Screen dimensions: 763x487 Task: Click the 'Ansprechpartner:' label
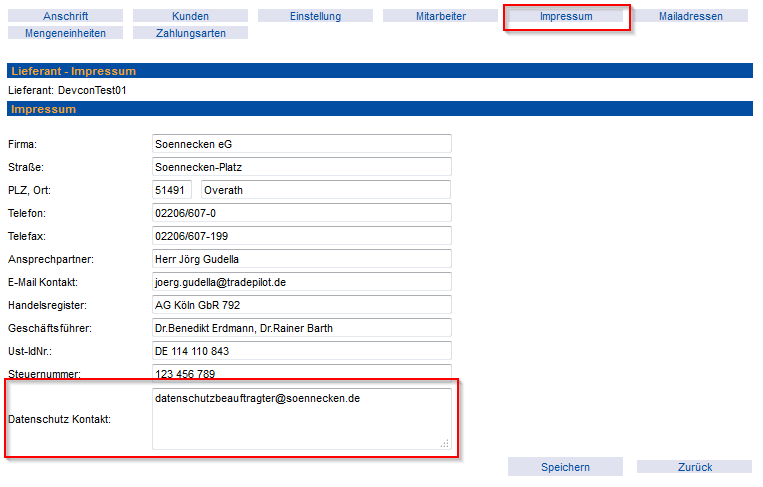(x=51, y=259)
